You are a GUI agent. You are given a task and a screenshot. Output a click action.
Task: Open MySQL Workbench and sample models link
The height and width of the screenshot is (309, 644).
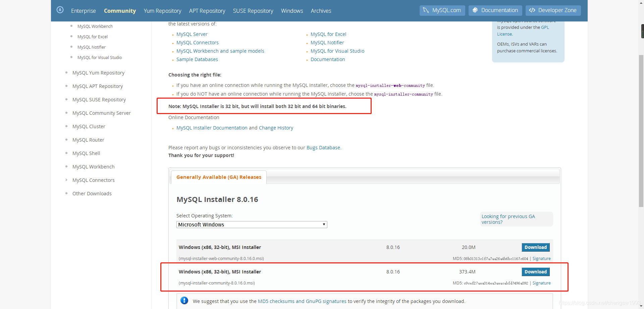click(220, 51)
